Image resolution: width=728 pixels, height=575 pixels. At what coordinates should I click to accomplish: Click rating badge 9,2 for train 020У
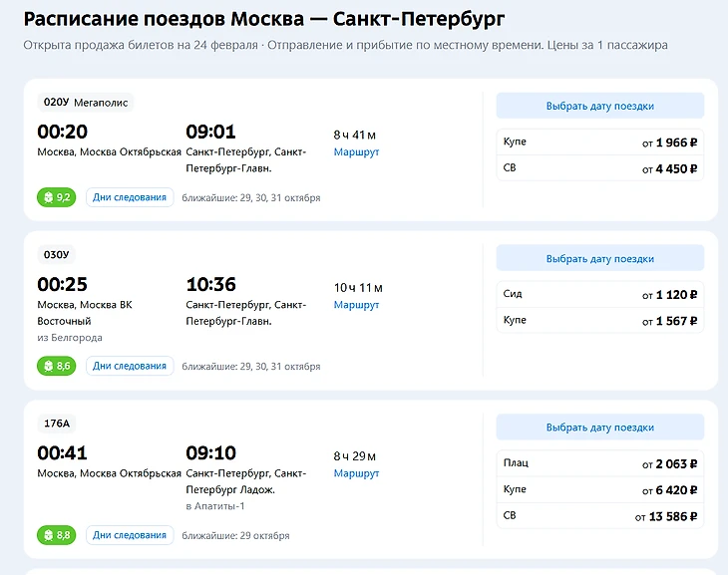click(x=56, y=197)
